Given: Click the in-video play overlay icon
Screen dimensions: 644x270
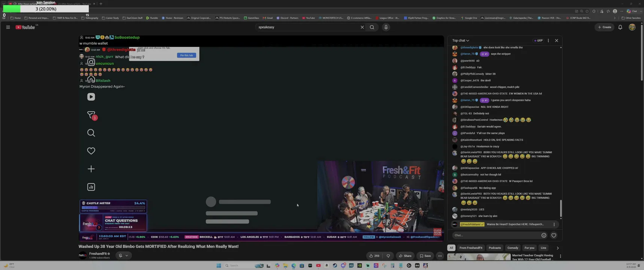Looking at the screenshot, I should (91, 97).
